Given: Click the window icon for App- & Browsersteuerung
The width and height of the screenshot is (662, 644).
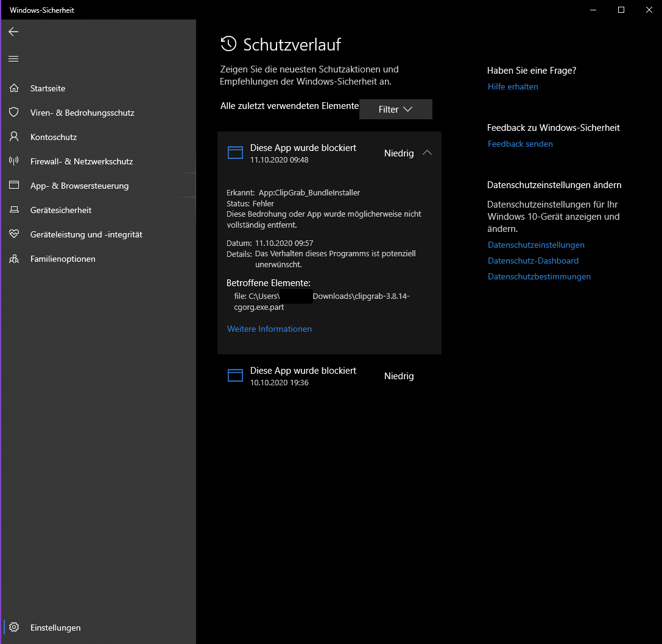Looking at the screenshot, I should [14, 185].
